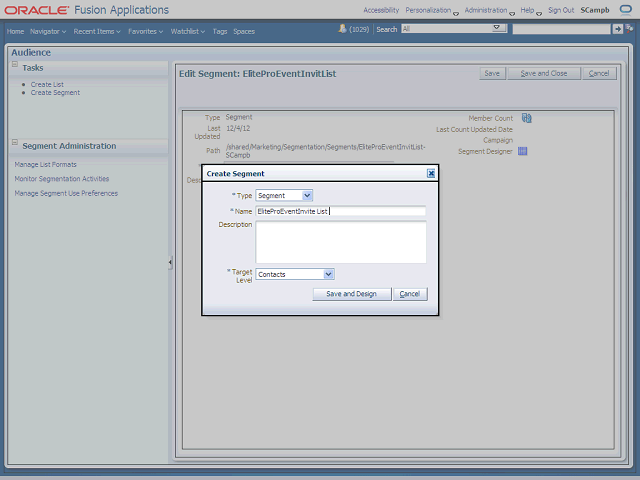This screenshot has width=640, height=480.
Task: Open Manage List Formats
Action: [x=45, y=164]
